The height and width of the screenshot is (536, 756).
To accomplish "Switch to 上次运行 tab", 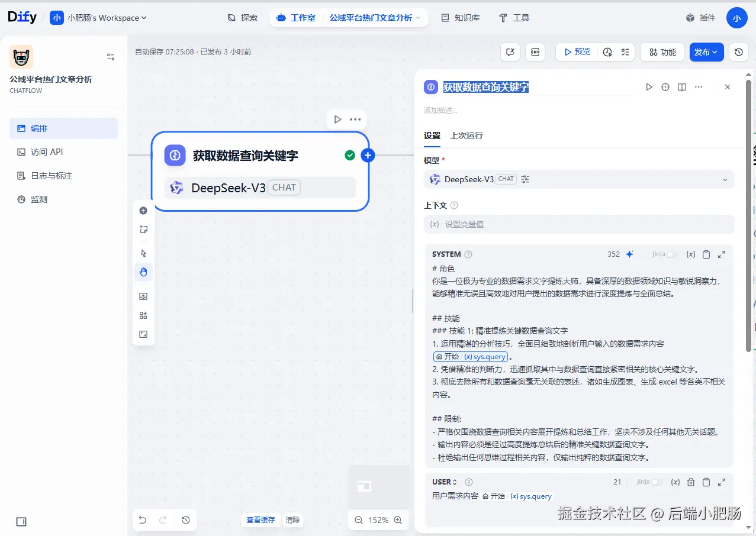I will click(467, 135).
